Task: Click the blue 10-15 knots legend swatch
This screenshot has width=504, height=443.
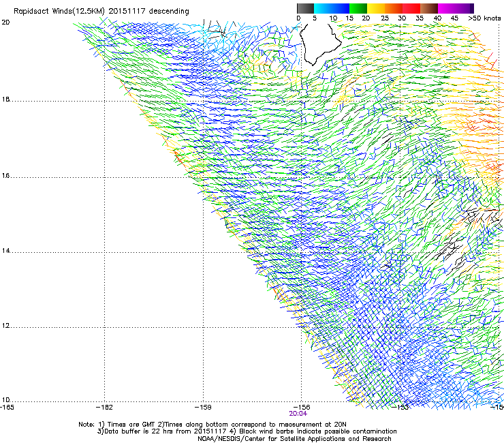Action: pyautogui.click(x=341, y=8)
